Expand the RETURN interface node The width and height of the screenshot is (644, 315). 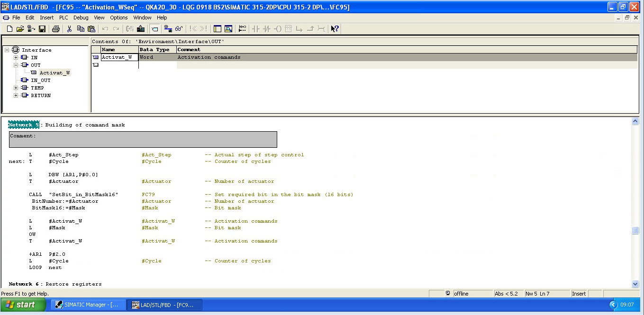pyautogui.click(x=16, y=96)
